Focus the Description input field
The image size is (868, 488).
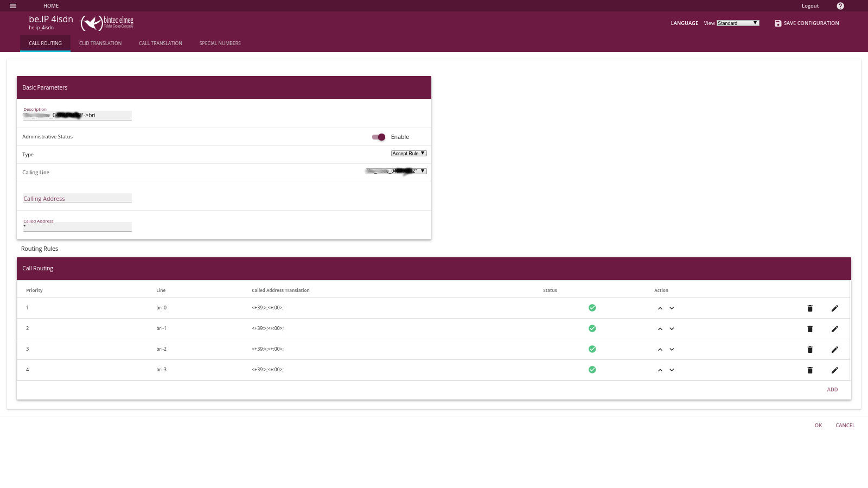(x=78, y=116)
